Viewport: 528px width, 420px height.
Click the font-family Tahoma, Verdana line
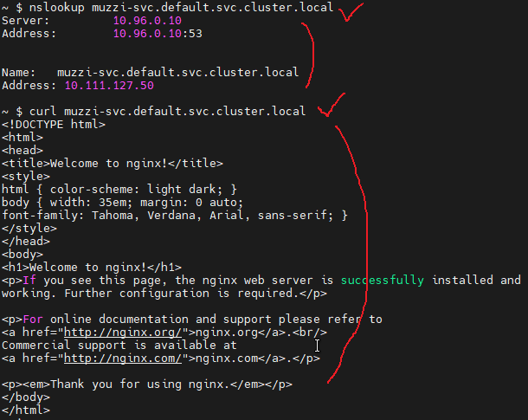pos(175,216)
